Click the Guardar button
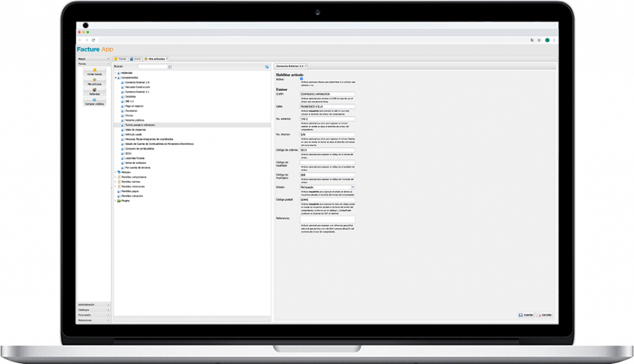 526,315
